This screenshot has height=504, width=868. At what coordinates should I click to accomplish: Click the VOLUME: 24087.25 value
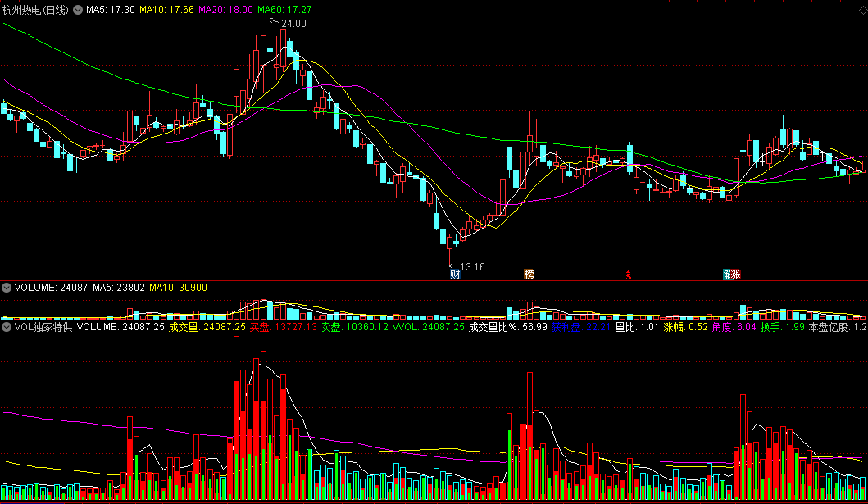coord(120,327)
